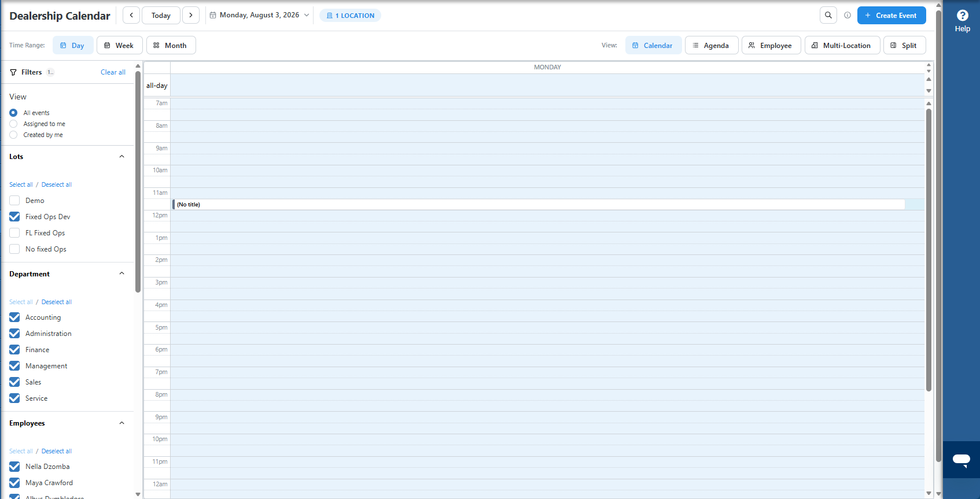Click the all-day row cell
The height and width of the screenshot is (499, 980).
[547, 85]
